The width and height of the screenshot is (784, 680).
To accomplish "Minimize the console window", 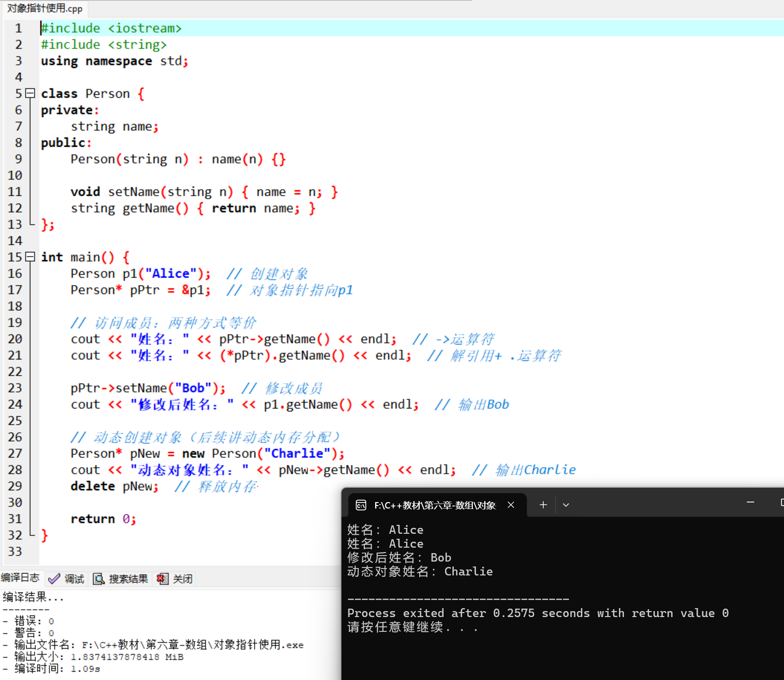I will [750, 503].
